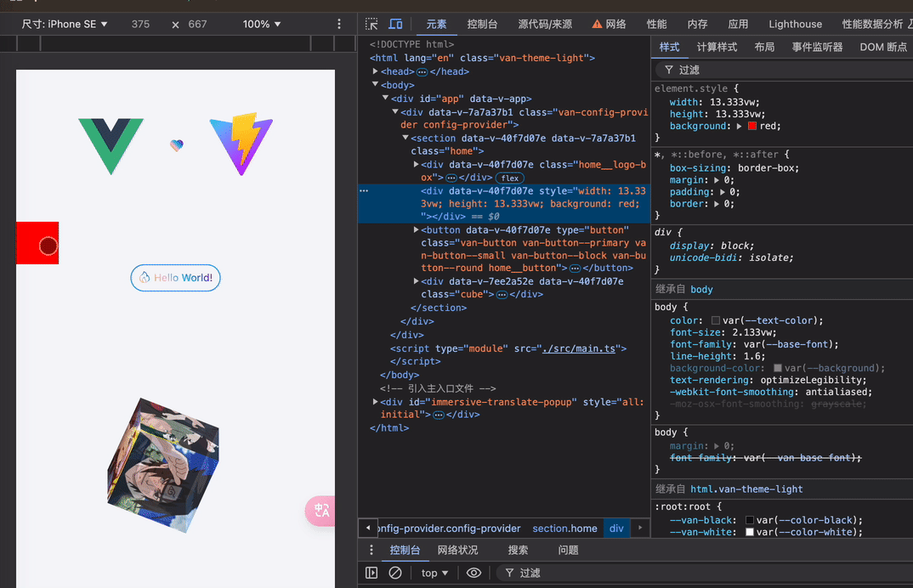
Task: Click html.van-theme-light inherited link
Action: pyautogui.click(x=746, y=489)
